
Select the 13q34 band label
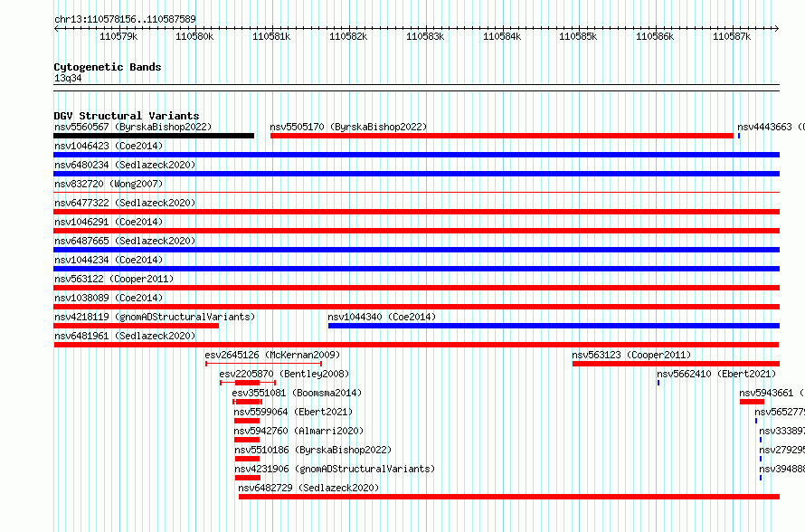pyautogui.click(x=68, y=78)
